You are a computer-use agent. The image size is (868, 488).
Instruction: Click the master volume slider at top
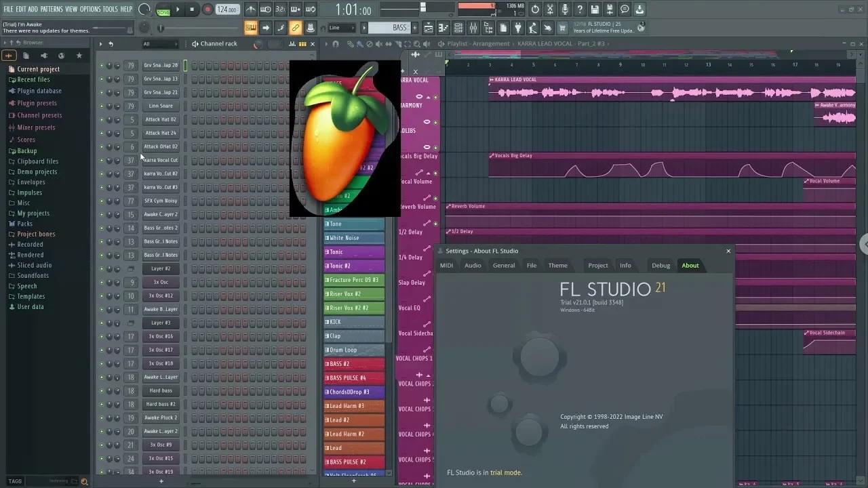tap(422, 9)
